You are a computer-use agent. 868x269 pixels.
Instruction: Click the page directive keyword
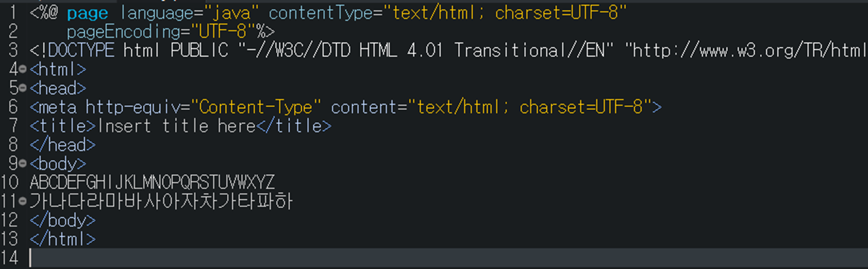pos(88,13)
